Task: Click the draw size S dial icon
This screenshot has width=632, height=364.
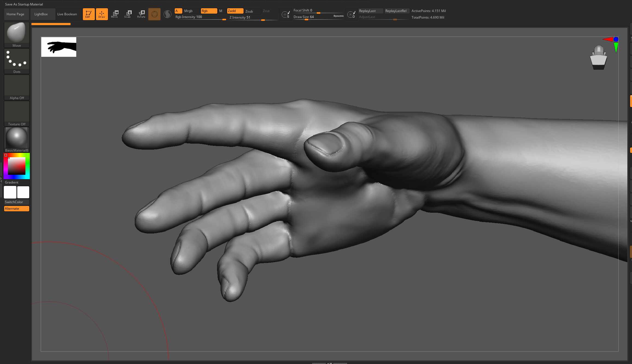Action: [286, 14]
